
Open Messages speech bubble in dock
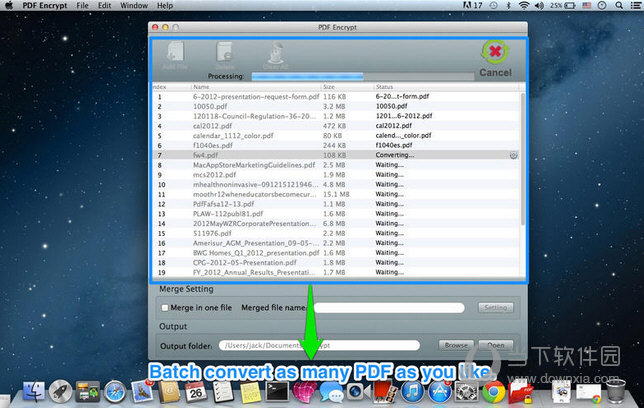pos(331,391)
